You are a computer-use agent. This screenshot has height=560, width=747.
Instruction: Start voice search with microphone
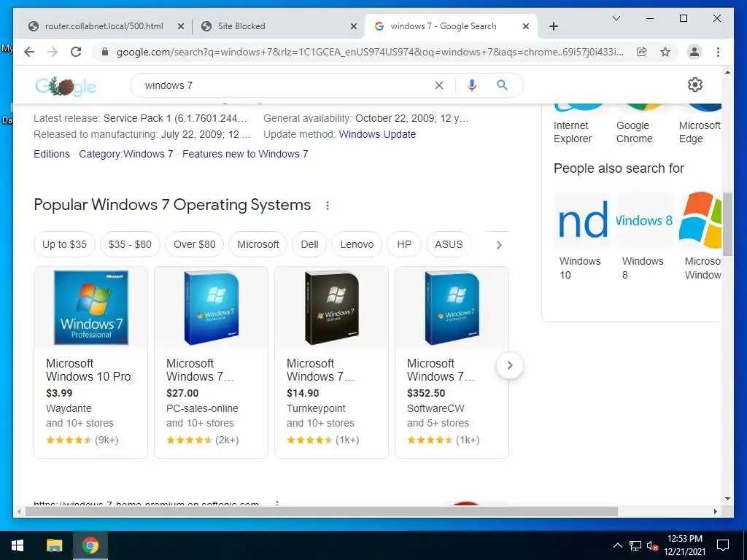(x=472, y=85)
